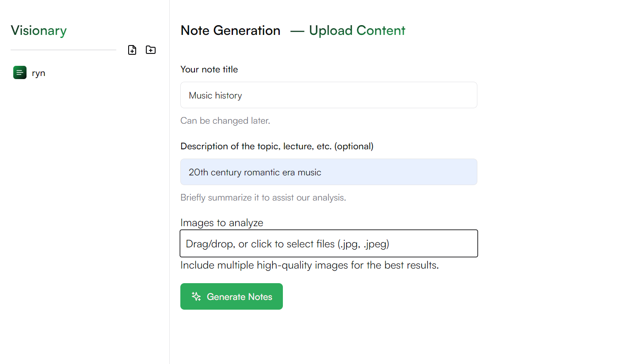This screenshot has width=625, height=364.
Task: Focus the note title field with Music history
Action: click(328, 95)
